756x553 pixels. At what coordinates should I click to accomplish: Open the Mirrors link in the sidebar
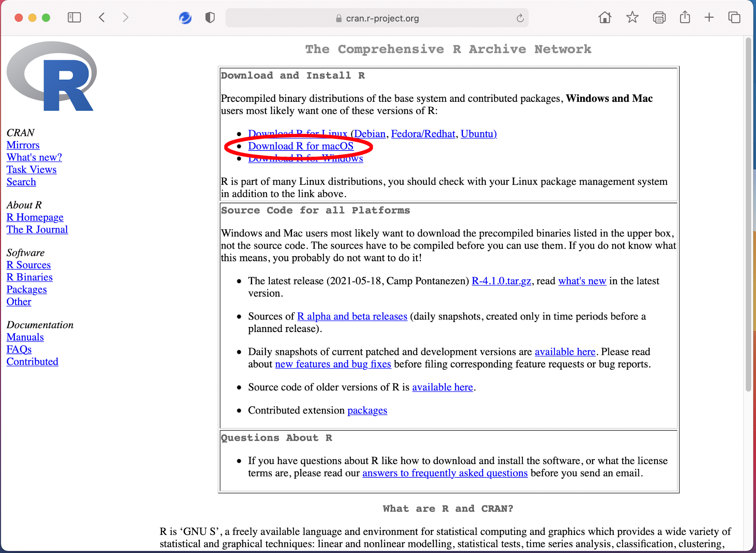pos(23,145)
